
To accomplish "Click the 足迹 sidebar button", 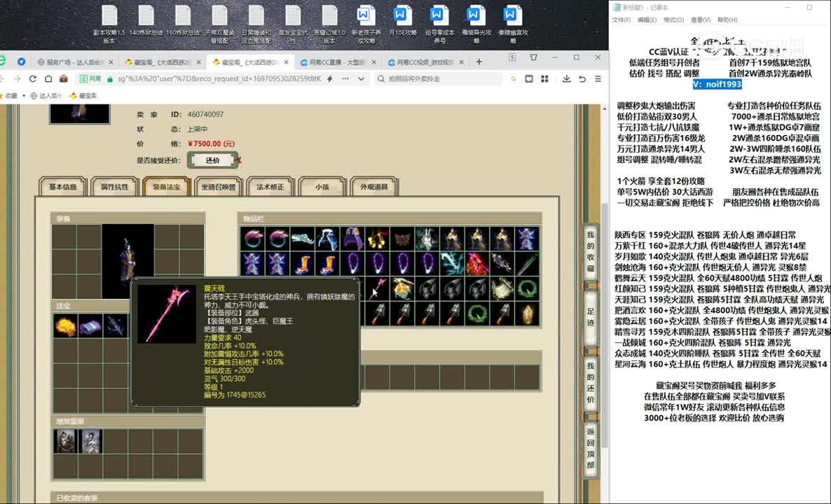I will pos(591,317).
